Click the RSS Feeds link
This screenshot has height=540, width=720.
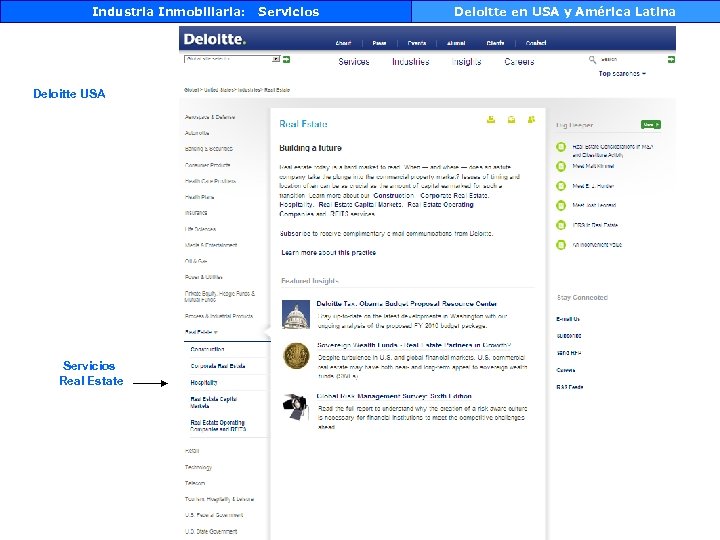tap(570, 387)
